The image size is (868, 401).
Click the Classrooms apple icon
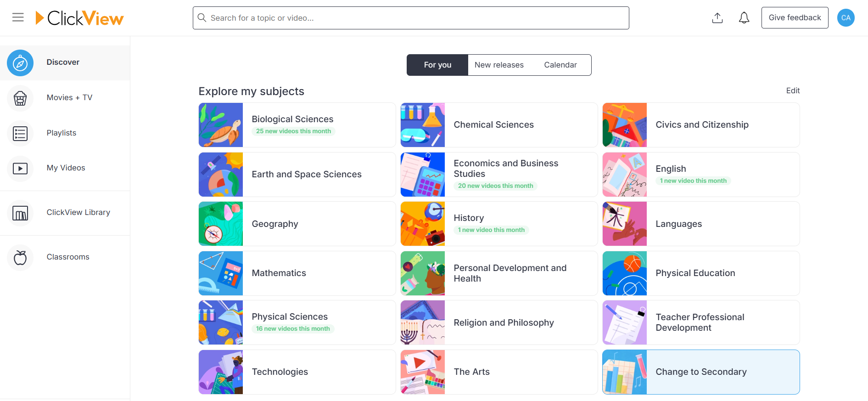[x=20, y=258]
